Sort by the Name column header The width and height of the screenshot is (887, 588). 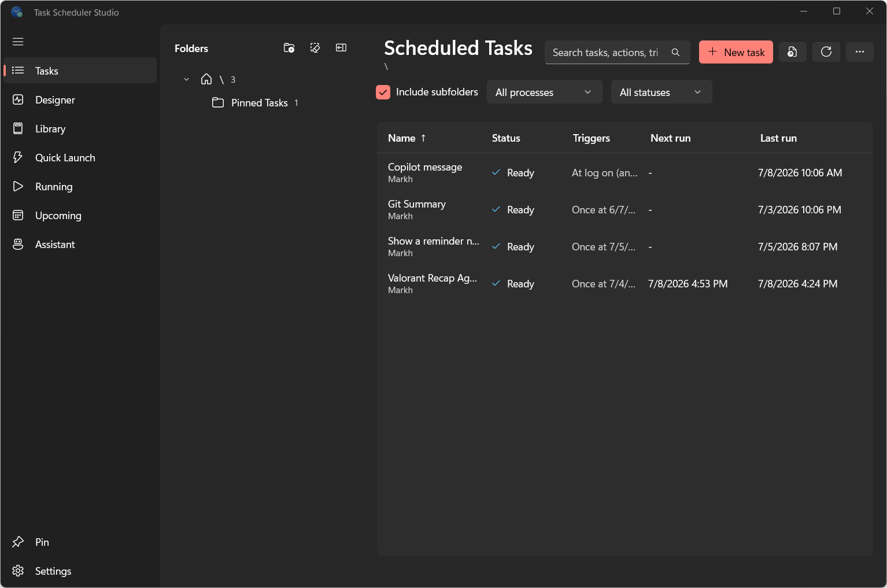[406, 138]
